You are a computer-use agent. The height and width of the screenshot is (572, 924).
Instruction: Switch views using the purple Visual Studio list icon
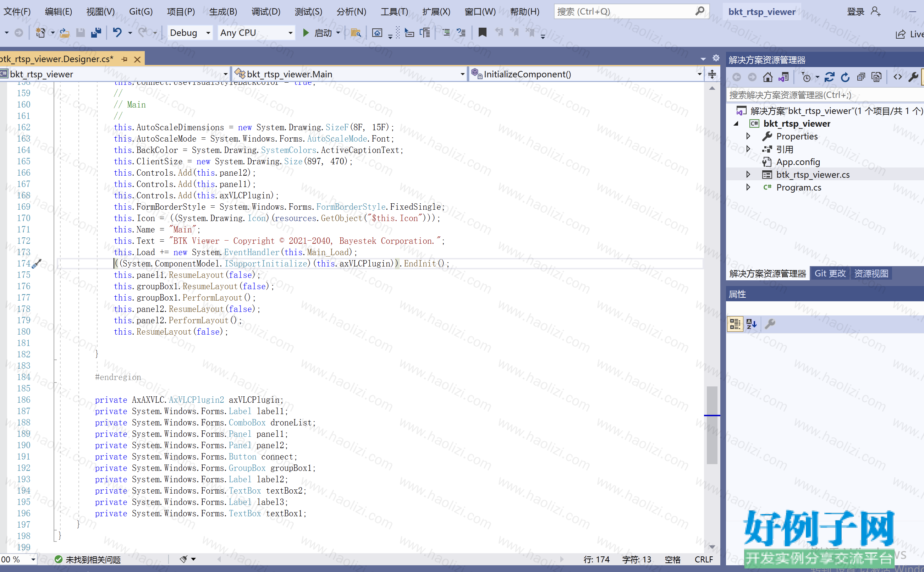[783, 77]
